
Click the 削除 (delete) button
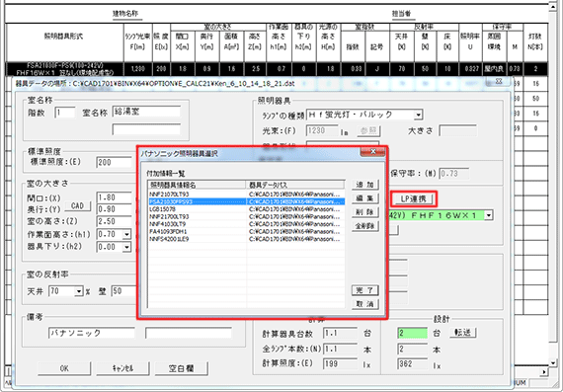pos(365,212)
